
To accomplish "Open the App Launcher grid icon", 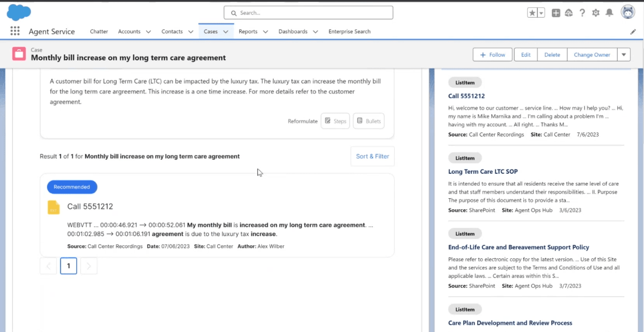I will 15,31.
